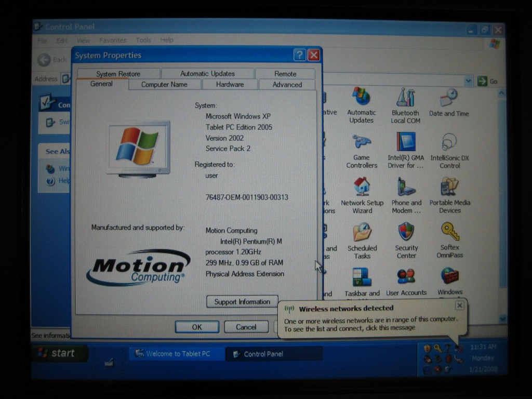Open Game Controllers icon

click(x=362, y=151)
